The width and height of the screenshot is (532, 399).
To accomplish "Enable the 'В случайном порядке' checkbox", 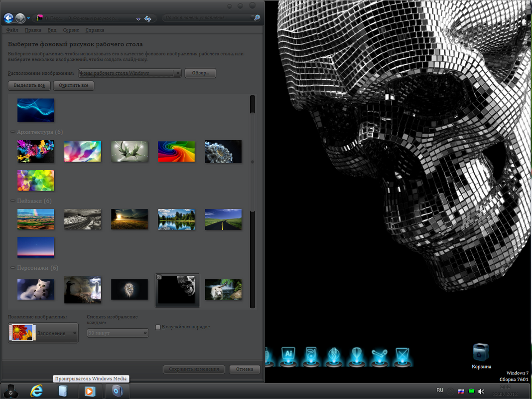I will pos(158,327).
